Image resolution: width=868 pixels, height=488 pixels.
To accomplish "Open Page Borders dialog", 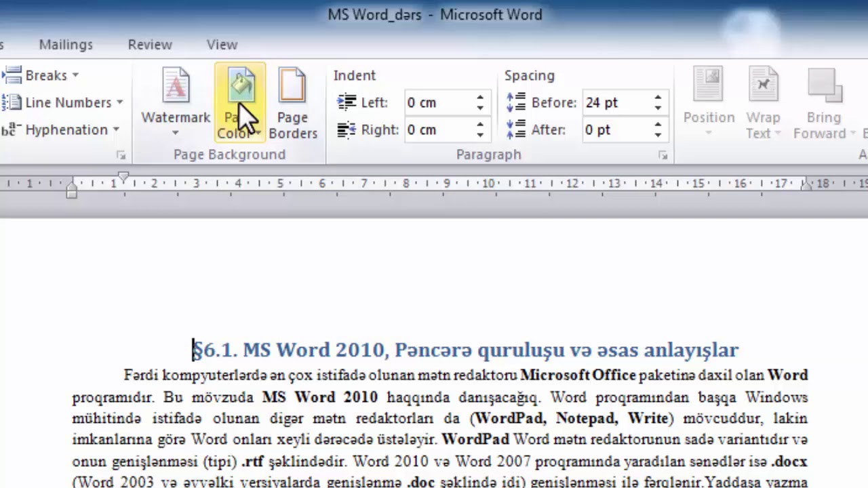I will (293, 103).
